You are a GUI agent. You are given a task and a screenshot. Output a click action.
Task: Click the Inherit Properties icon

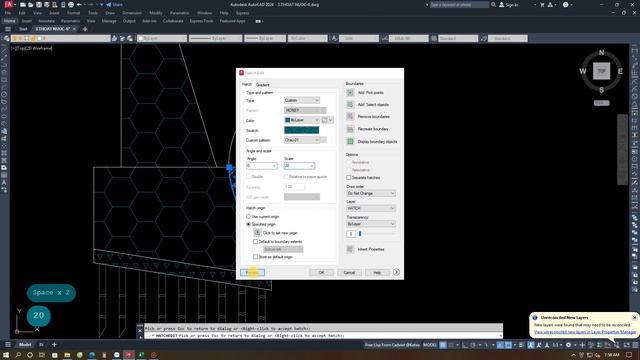pyautogui.click(x=350, y=249)
